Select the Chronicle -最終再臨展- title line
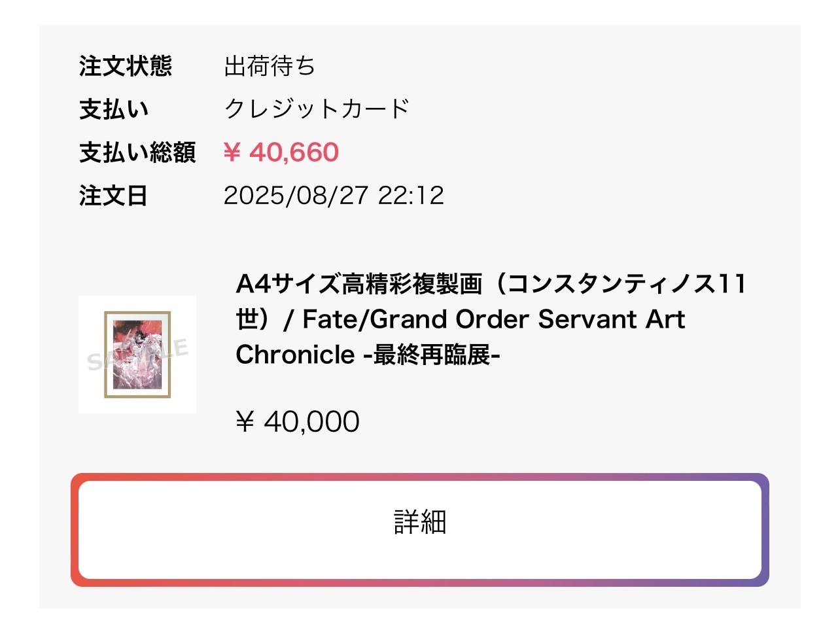Viewport: 840px width, 630px height. [368, 355]
